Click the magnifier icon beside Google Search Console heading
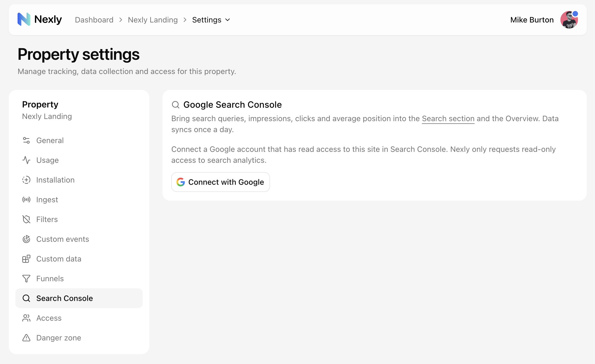Screen dimensions: 595x364 176,105
